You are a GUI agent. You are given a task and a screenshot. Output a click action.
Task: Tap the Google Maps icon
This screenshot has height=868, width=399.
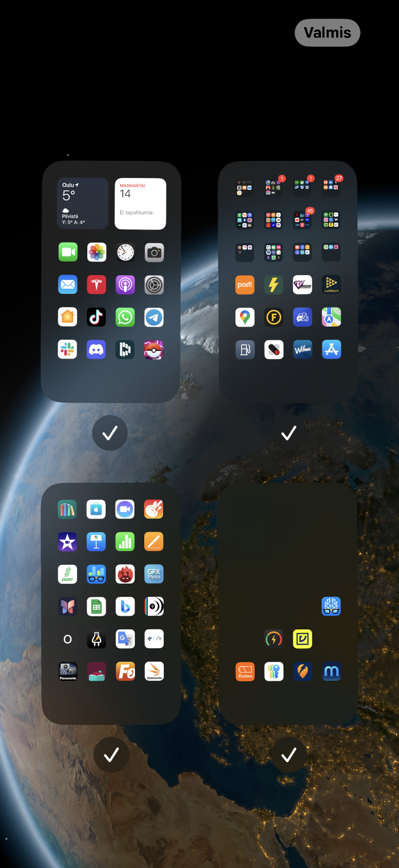(245, 317)
